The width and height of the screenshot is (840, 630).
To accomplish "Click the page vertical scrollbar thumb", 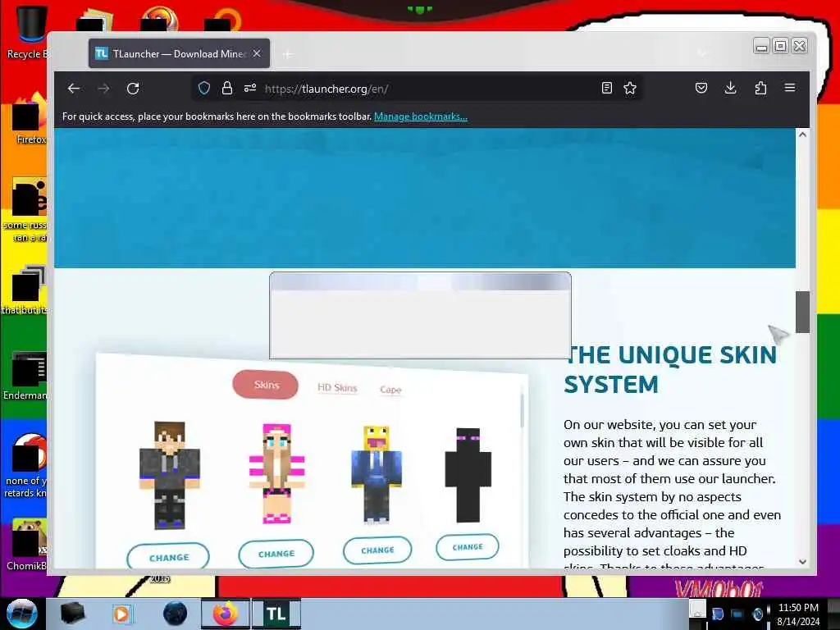I will 802,312.
